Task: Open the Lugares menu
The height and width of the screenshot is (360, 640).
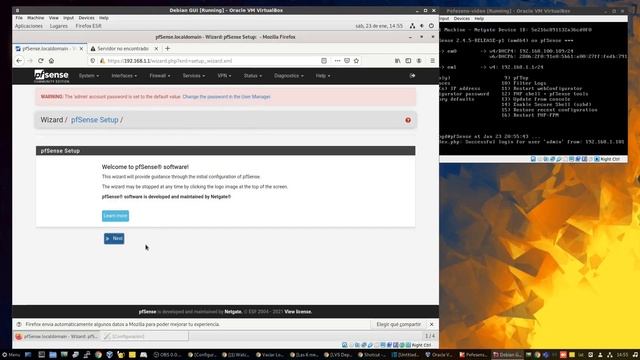Action: [x=59, y=26]
